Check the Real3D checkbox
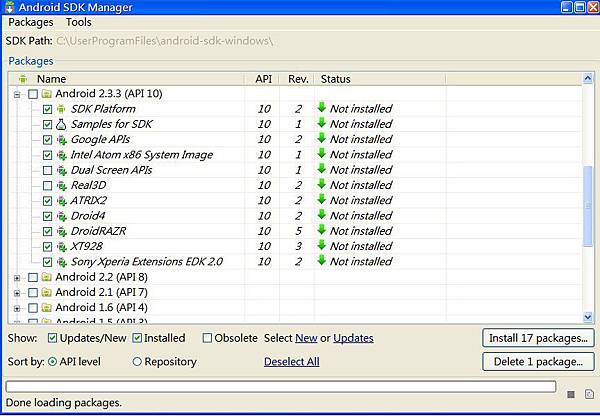Image resolution: width=600 pixels, height=416 pixels. (x=47, y=186)
